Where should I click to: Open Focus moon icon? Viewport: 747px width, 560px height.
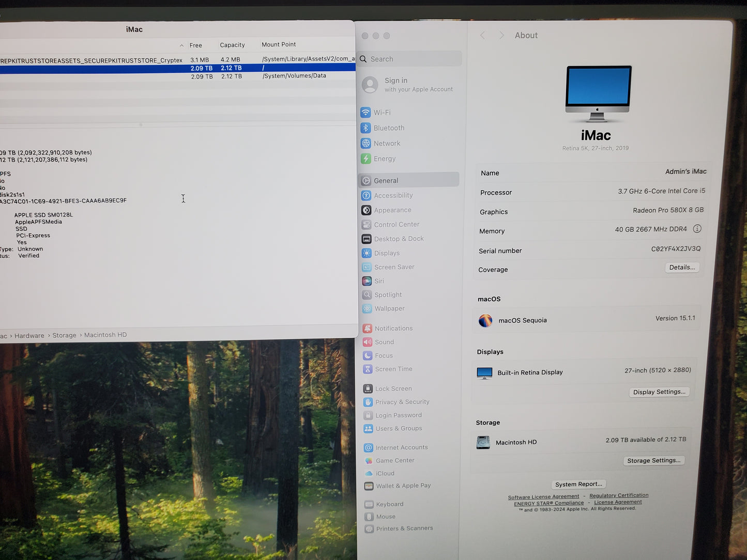click(368, 355)
